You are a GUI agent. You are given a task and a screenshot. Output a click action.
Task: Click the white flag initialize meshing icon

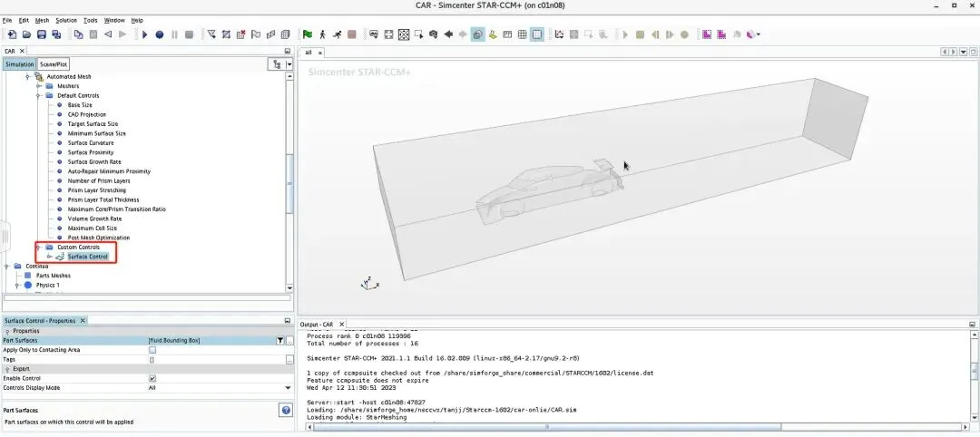tap(256, 35)
